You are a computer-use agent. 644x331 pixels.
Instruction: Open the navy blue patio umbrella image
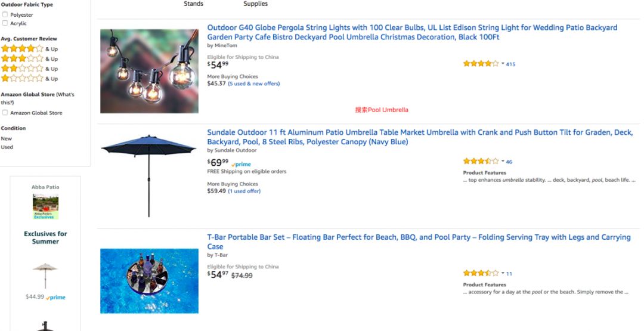(x=149, y=174)
